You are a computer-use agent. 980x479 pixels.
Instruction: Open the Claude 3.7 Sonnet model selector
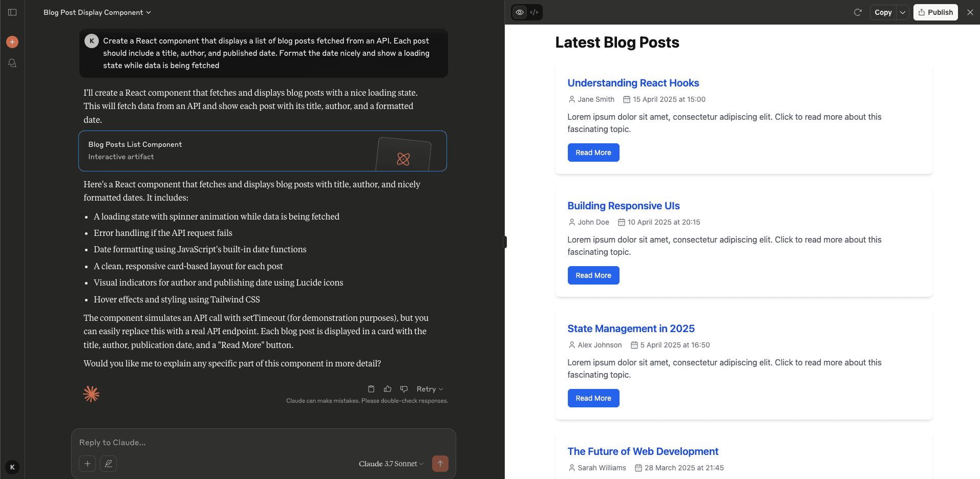click(391, 464)
